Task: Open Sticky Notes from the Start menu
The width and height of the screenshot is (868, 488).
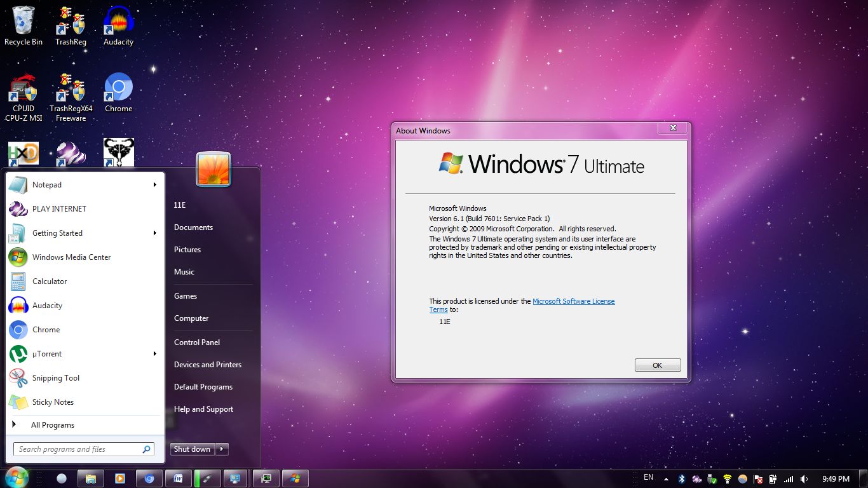Action: click(85, 402)
